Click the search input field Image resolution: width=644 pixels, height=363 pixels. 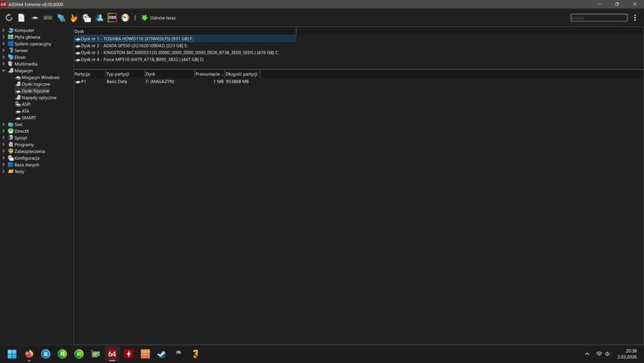click(598, 18)
